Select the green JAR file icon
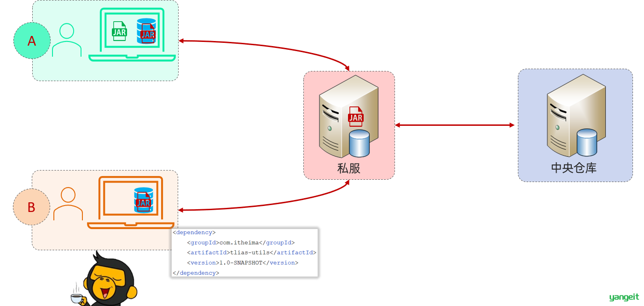Screen dimensions: 644x306 [119, 31]
